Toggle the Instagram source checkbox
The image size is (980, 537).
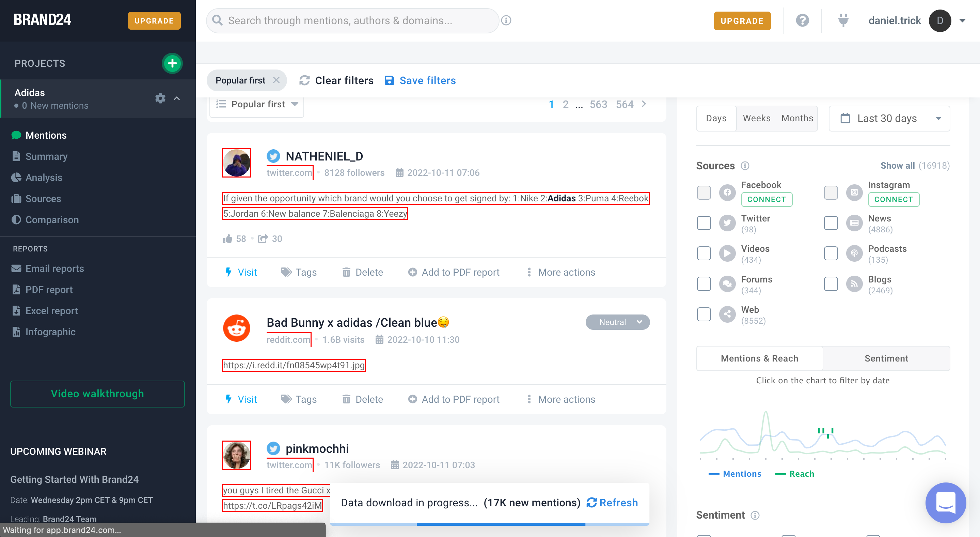click(x=831, y=192)
